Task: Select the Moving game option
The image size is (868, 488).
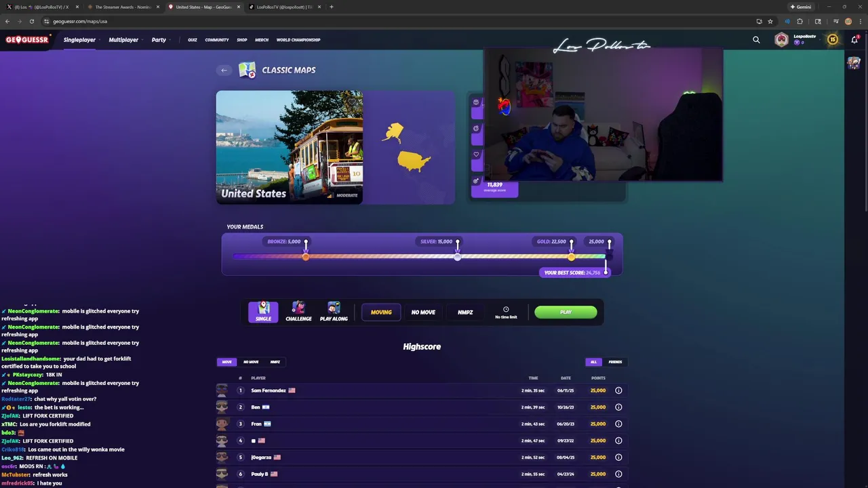Action: click(x=381, y=312)
